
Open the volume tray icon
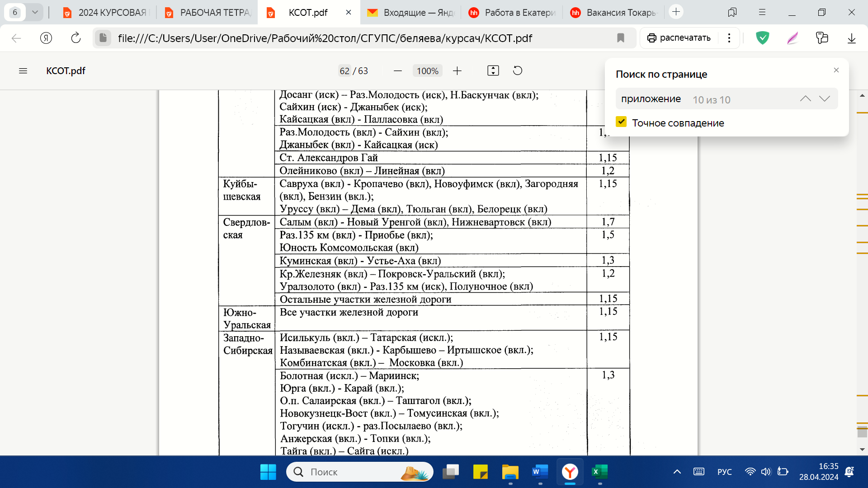click(x=766, y=472)
